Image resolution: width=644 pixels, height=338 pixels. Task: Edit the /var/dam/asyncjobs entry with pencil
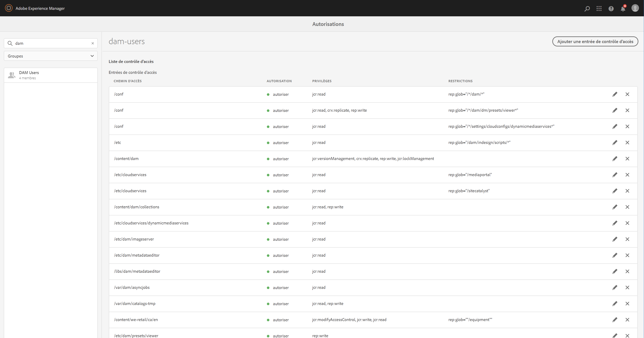tap(615, 287)
